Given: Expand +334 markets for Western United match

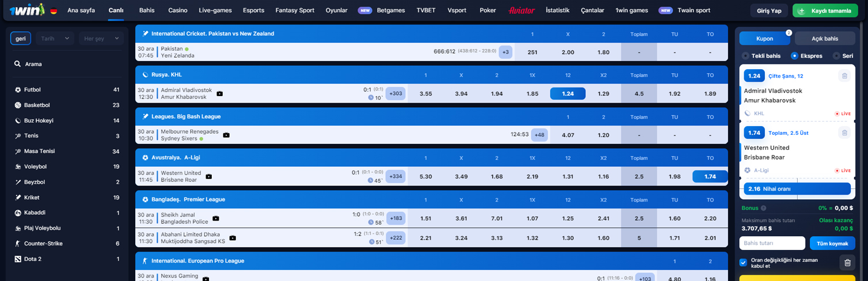Looking at the screenshot, I should click(x=395, y=176).
